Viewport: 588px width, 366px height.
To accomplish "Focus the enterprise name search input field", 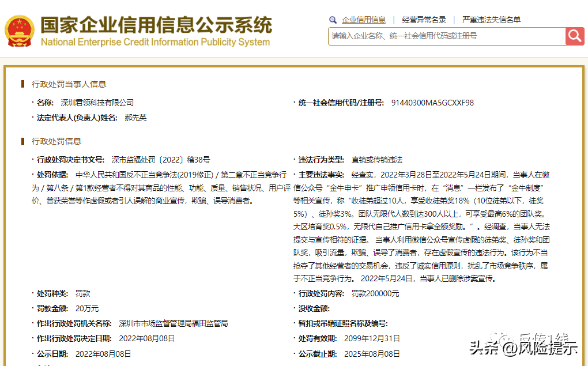I will (x=447, y=36).
